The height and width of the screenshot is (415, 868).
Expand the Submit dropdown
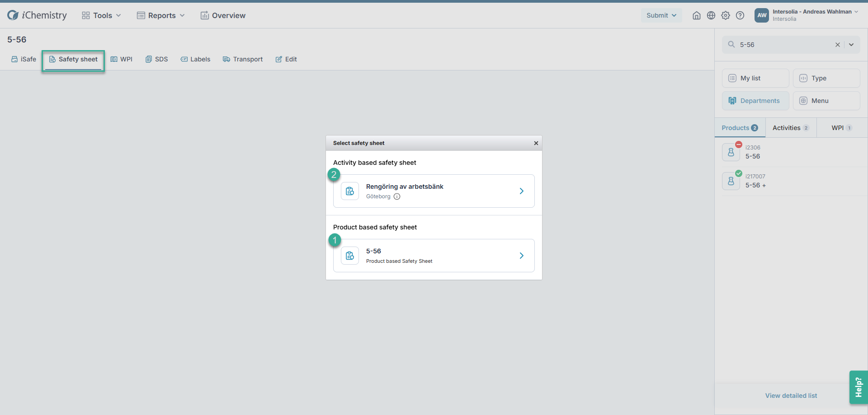(661, 15)
